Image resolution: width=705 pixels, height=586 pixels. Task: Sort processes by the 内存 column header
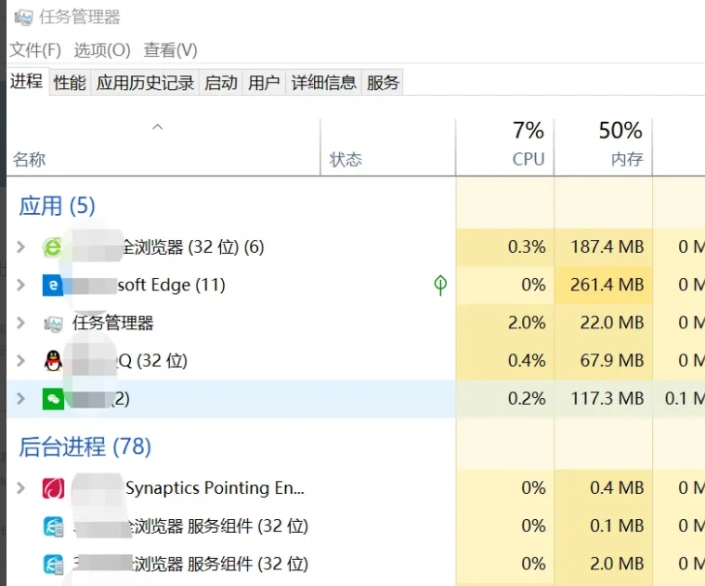(626, 159)
